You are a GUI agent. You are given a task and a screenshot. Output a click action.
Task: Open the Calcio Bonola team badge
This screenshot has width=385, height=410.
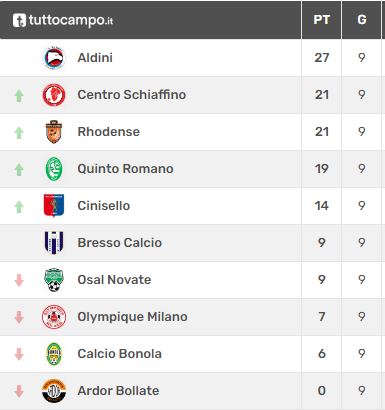tap(54, 354)
